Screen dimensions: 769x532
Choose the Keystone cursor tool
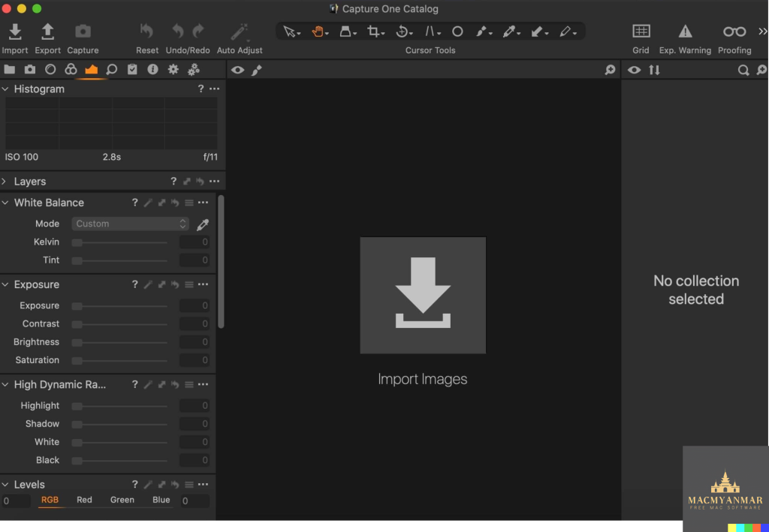tap(348, 32)
